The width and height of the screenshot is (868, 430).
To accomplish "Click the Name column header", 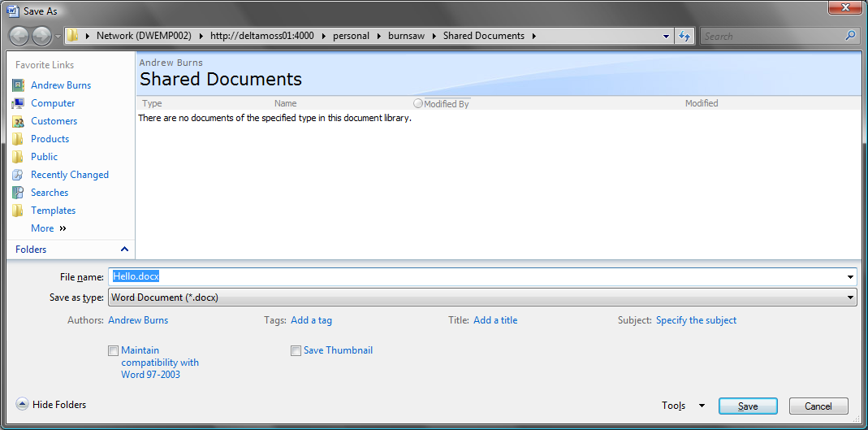I will pos(286,104).
